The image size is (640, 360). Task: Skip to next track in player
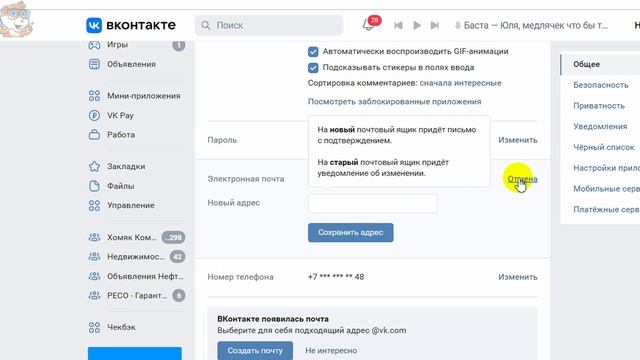tap(435, 26)
